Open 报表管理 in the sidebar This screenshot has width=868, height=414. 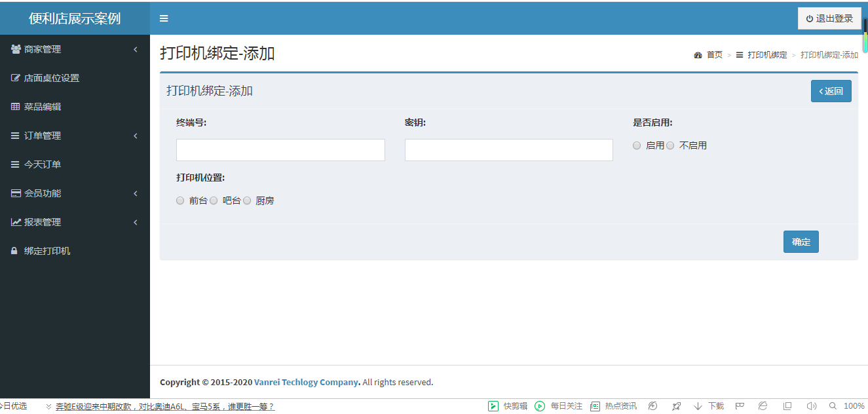pyautogui.click(x=75, y=222)
